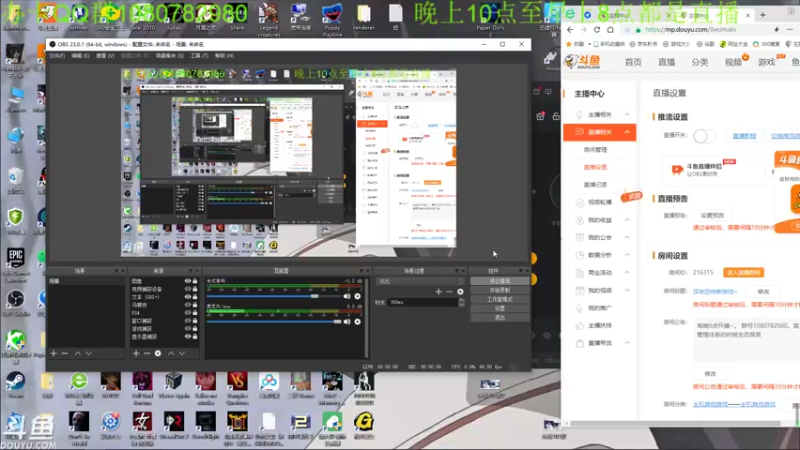Expand 我的收益 sidebar section
800x450 pixels.
[628, 220]
